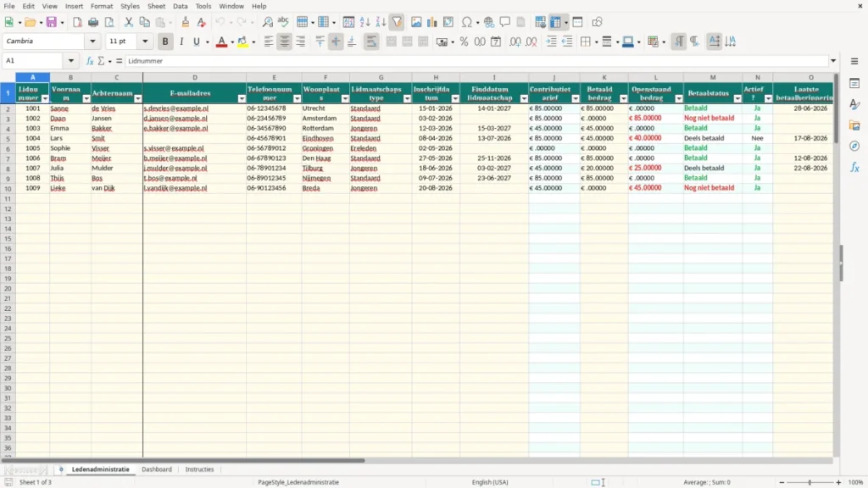This screenshot has width=868, height=488.
Task: Select row header 5
Action: [8, 138]
